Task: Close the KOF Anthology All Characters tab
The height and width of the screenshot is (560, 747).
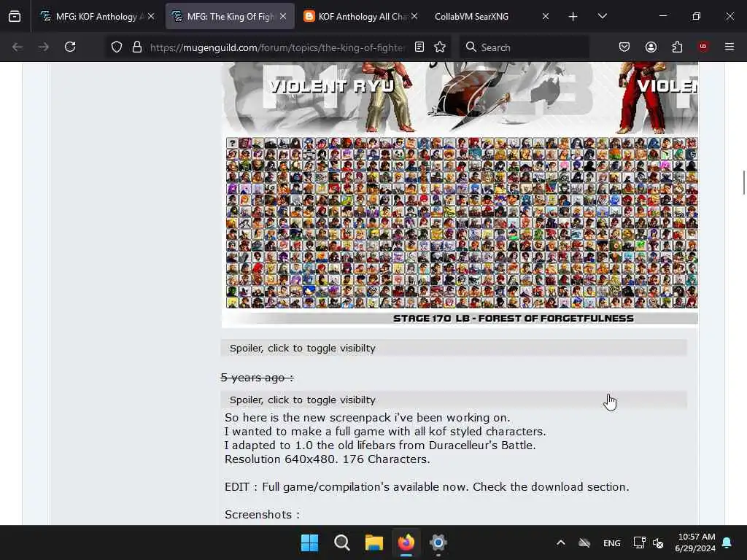Action: click(414, 17)
